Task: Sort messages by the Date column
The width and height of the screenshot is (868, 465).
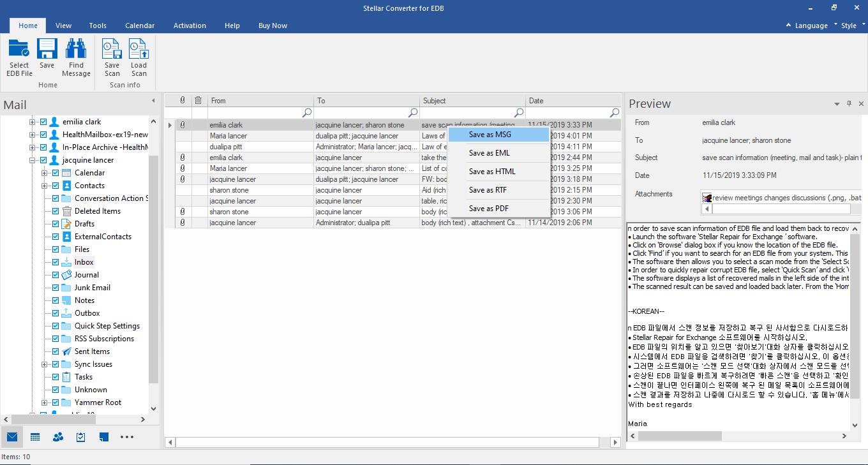Action: click(x=573, y=101)
